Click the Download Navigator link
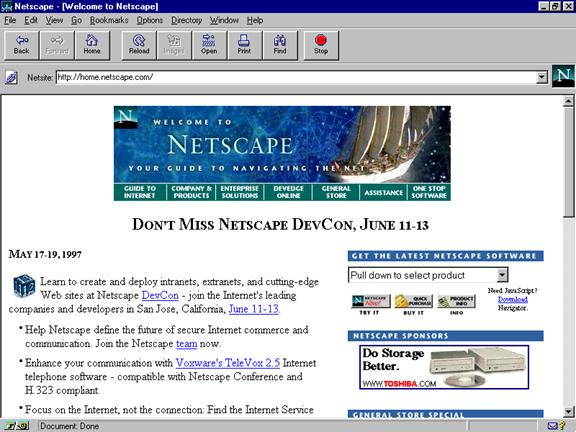This screenshot has height=432, width=576. pyautogui.click(x=512, y=299)
